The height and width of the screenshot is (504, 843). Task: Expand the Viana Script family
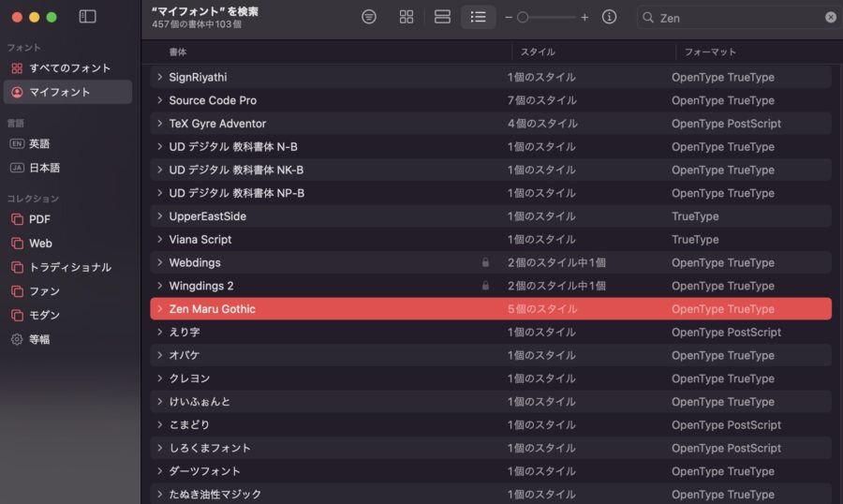(159, 240)
